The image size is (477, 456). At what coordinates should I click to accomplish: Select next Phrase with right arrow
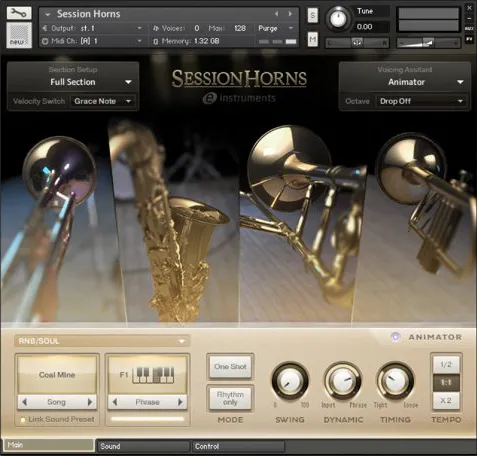[180, 402]
